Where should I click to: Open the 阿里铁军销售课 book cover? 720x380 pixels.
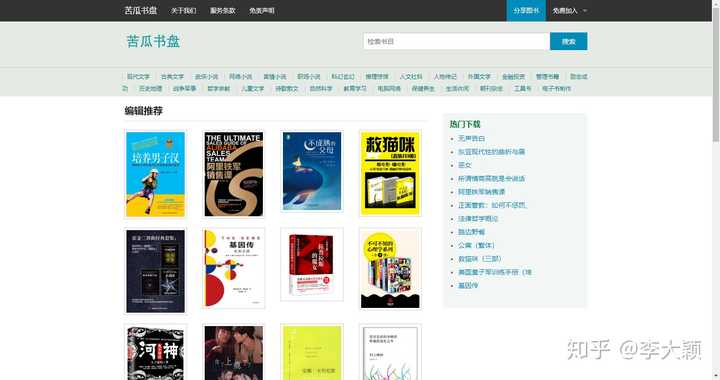point(234,173)
